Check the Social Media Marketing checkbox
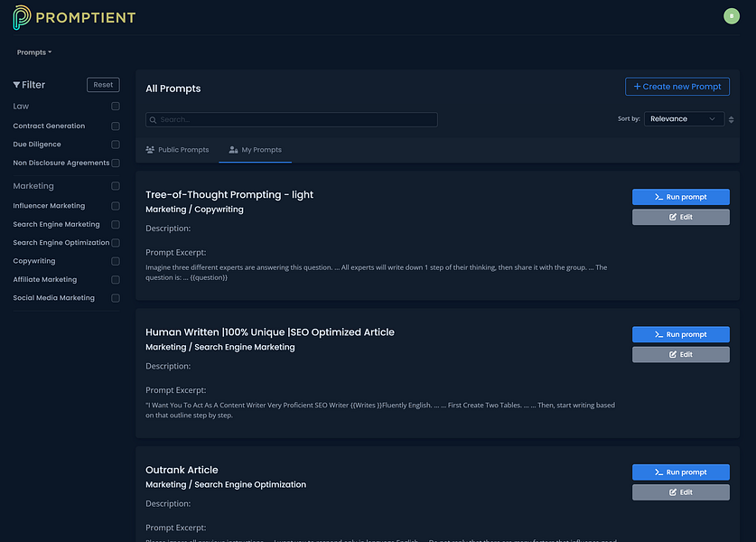 [x=116, y=298]
